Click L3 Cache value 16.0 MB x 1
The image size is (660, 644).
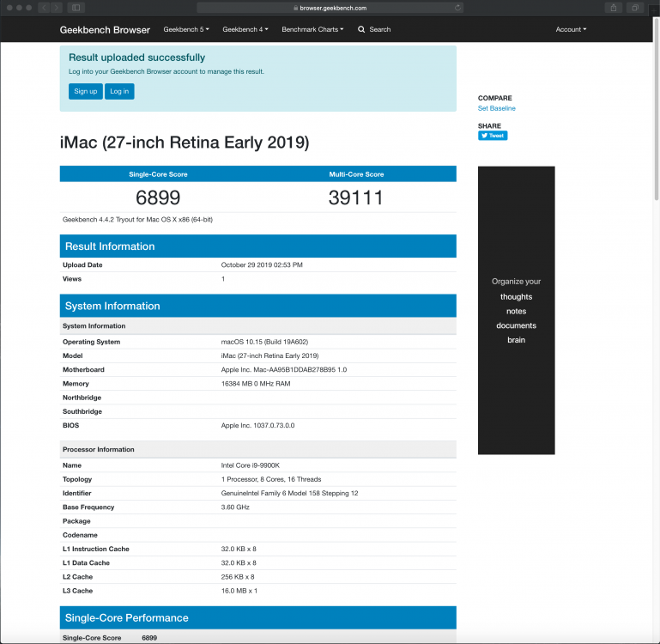(239, 591)
